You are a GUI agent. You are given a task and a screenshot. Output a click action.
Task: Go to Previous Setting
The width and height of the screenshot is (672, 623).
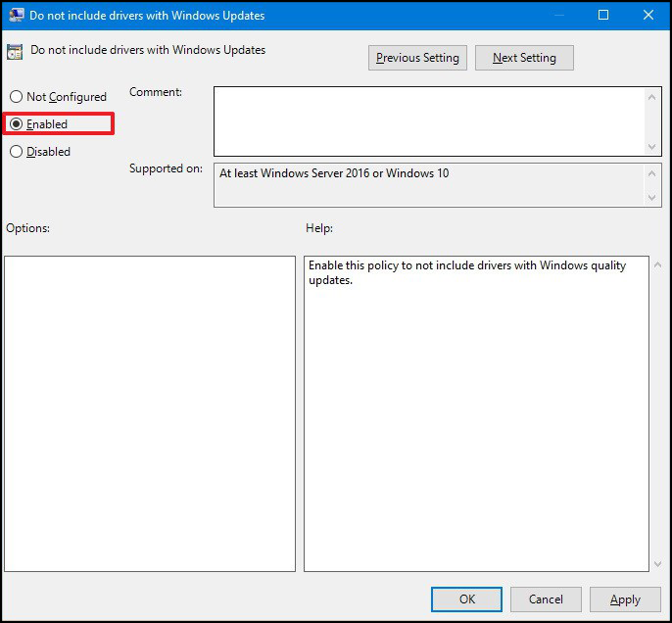click(417, 58)
